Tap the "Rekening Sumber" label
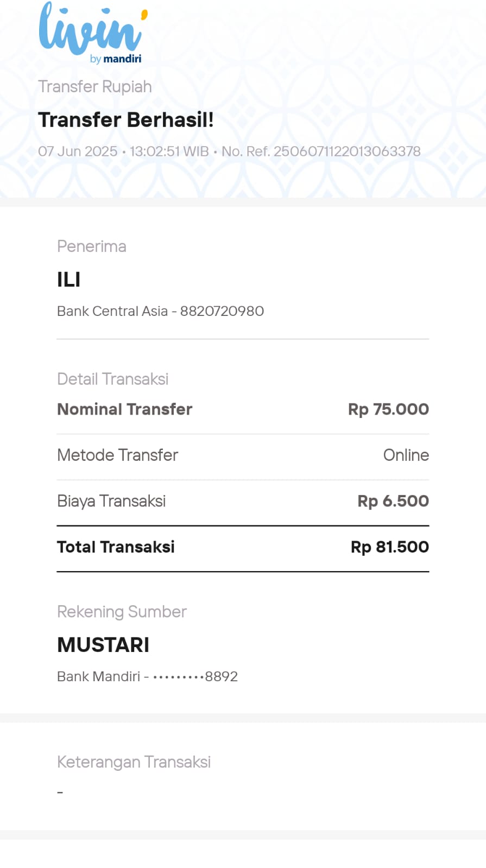The image size is (486, 868). pos(122,612)
